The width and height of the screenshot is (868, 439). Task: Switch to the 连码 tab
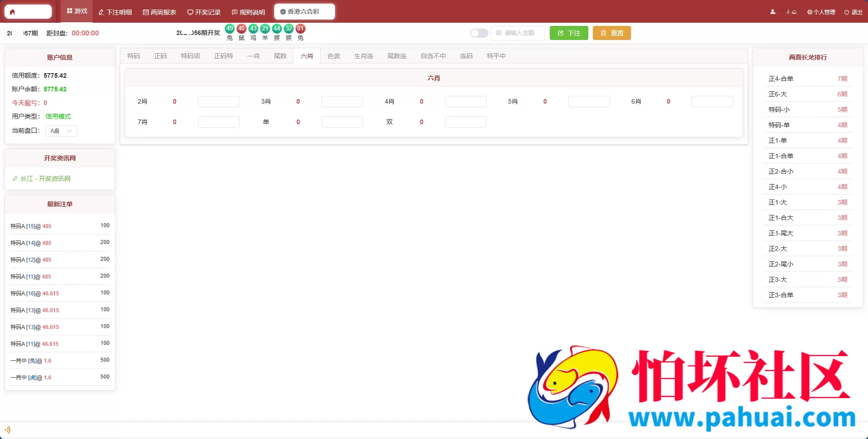[x=466, y=56]
